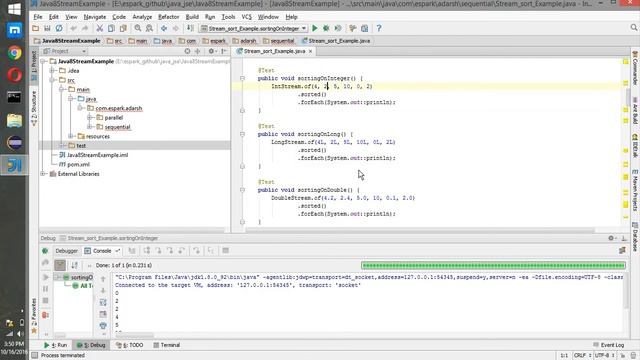Fold the sortingOnInteger method
The height and width of the screenshot is (360, 640).
pyautogui.click(x=242, y=78)
